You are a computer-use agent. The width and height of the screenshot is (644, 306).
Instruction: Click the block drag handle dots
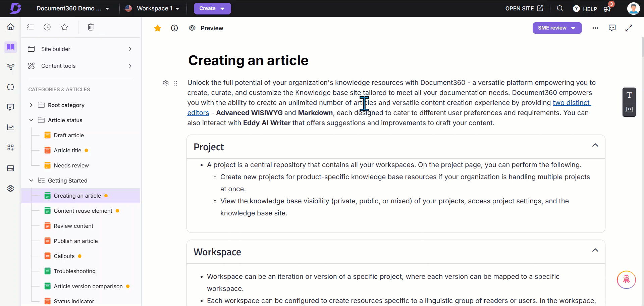[x=176, y=83]
